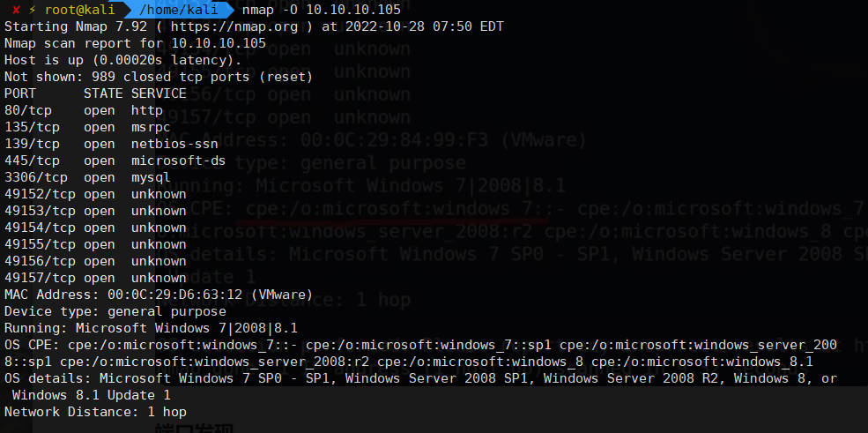
Task: Click the IP in the Nmap scan report line
Action: point(218,43)
